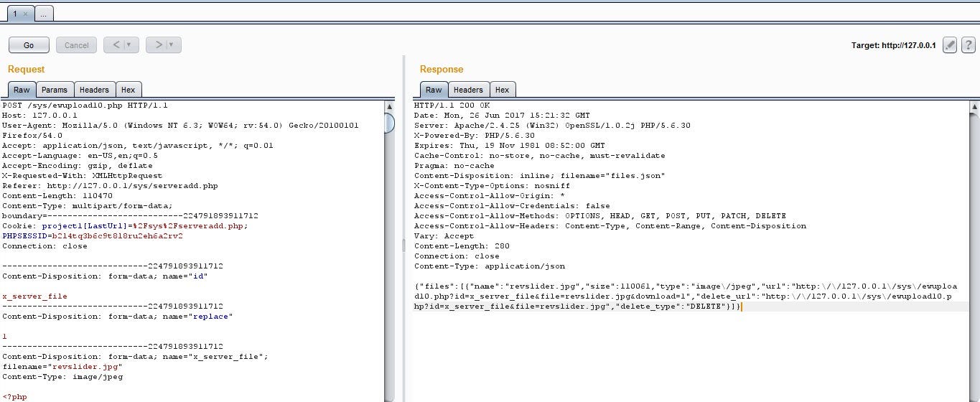The image size is (980, 402).
Task: Click the Access-Control-Allow-Methods response line
Action: coord(600,215)
